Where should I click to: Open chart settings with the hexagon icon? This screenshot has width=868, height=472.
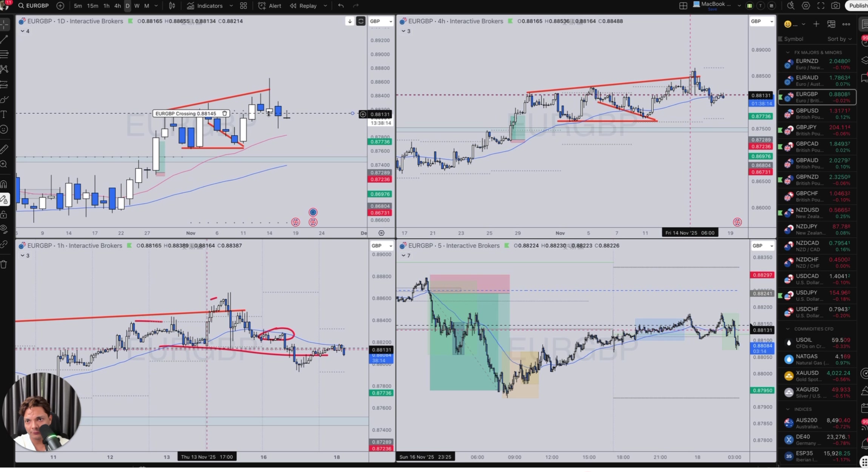click(806, 6)
